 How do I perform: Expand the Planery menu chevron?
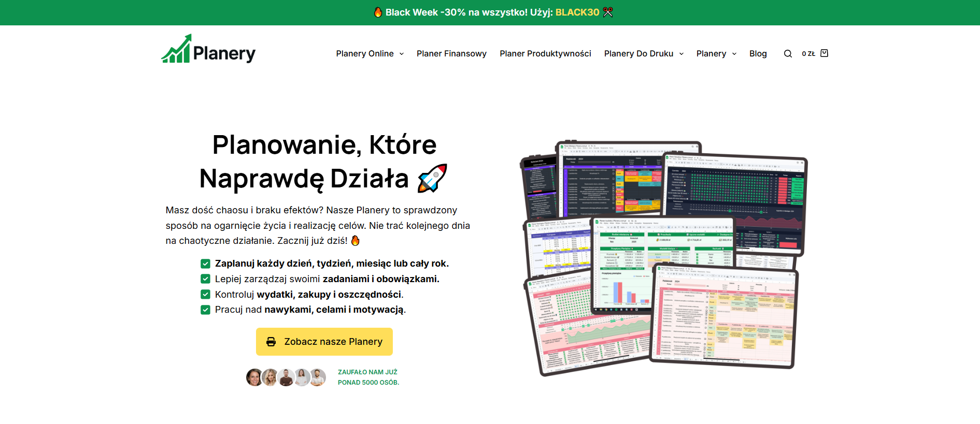tap(734, 54)
